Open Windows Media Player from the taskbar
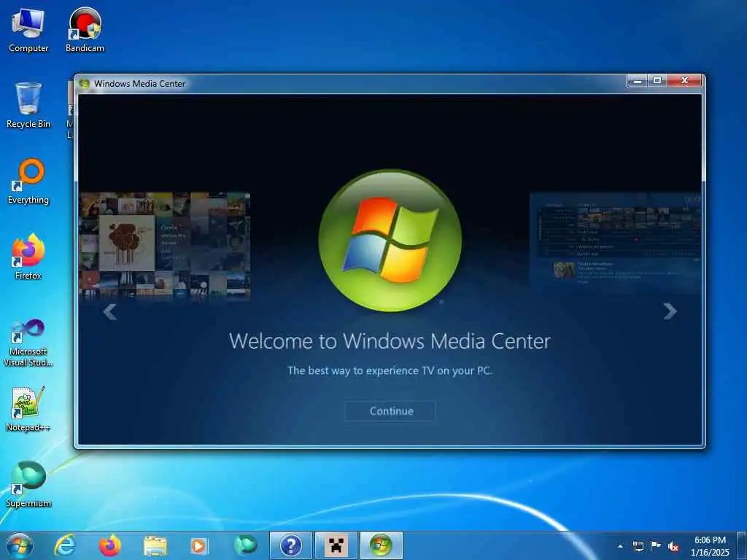747x560 pixels. 200,545
